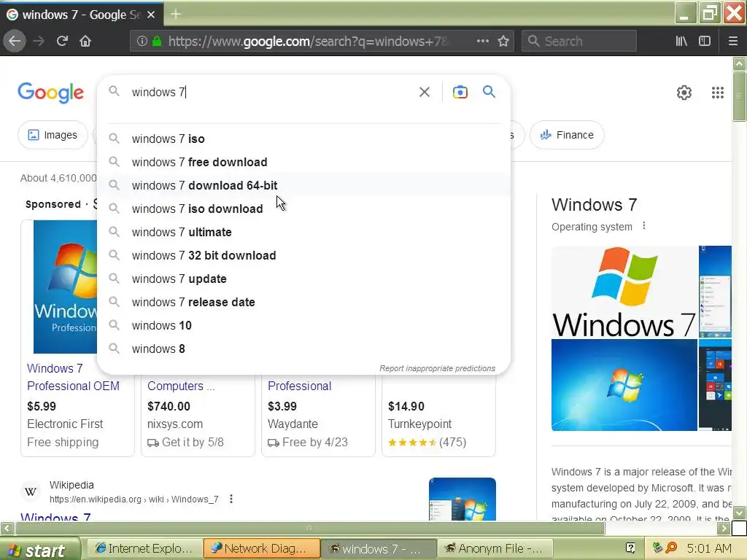Open the Professional product link at $3.99

point(299,386)
